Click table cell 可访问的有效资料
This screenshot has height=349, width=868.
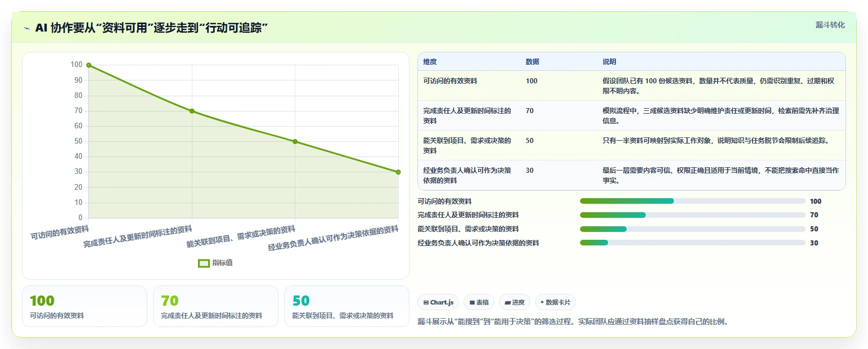450,81
